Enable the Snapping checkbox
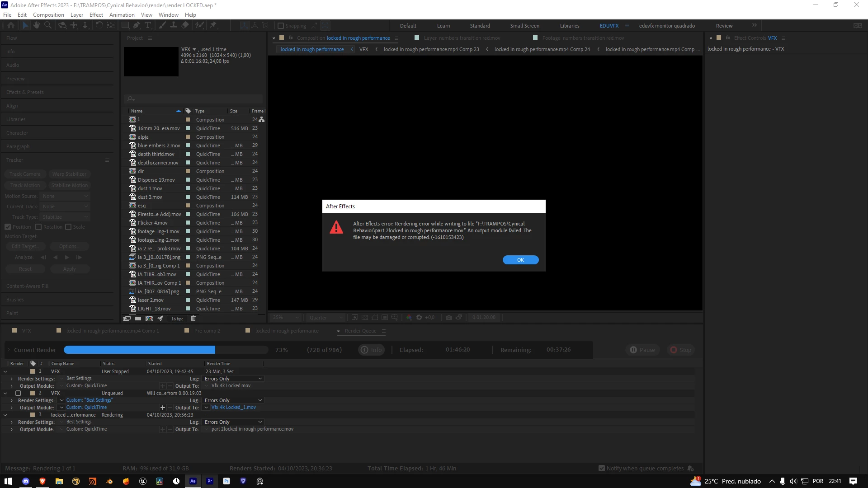Viewport: 868px width, 488px height. tap(281, 26)
